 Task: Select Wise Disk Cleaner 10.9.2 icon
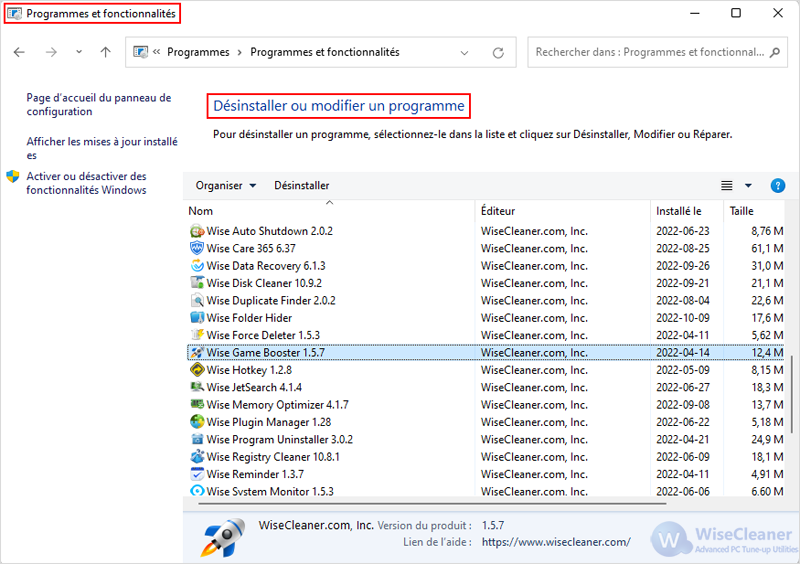[x=197, y=283]
